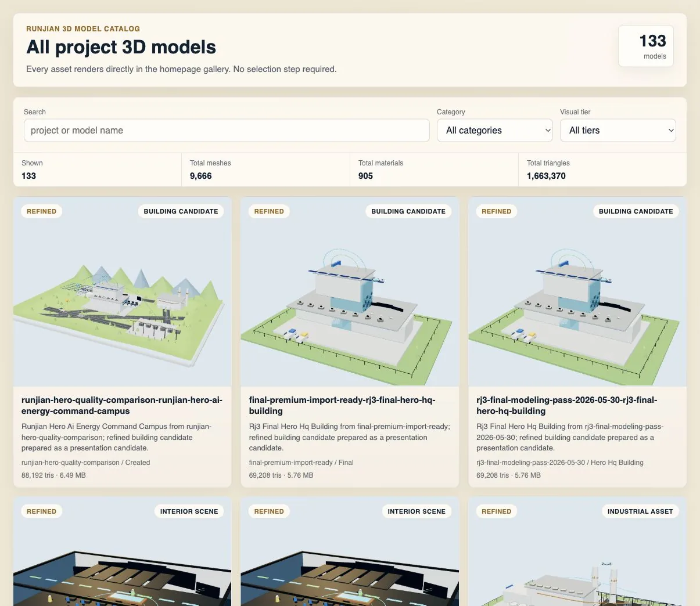Click REFINED badge on the industrial asset card
This screenshot has height=606, width=700.
[497, 511]
